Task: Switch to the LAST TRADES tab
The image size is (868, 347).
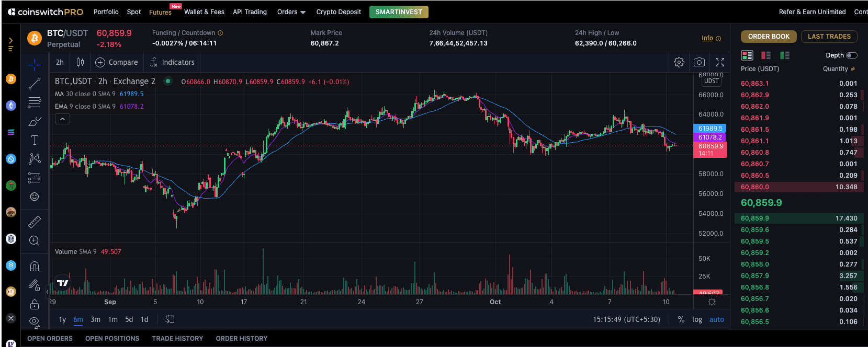Action: coord(829,37)
